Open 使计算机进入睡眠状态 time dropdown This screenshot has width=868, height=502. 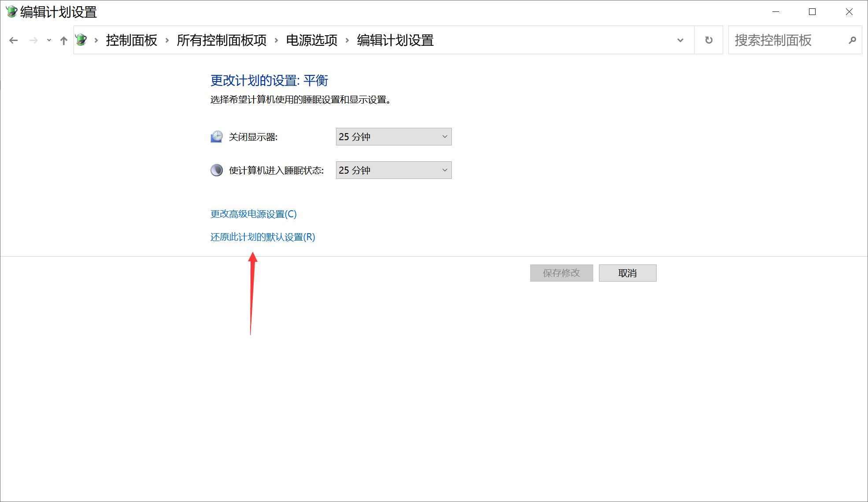[x=394, y=170]
